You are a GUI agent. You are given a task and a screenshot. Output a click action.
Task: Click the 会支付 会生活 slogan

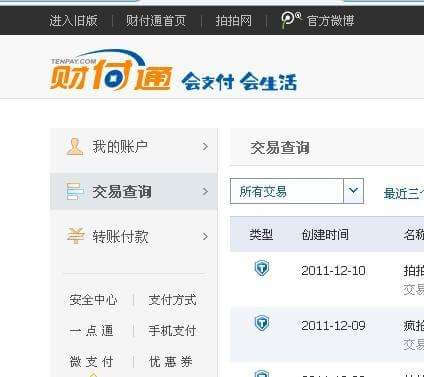tap(239, 82)
